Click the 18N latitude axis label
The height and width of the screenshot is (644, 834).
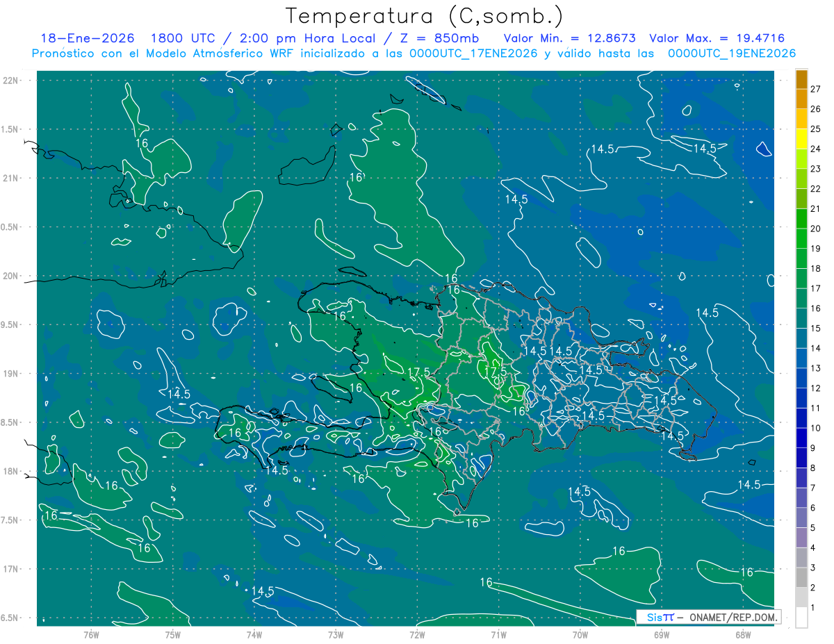point(10,471)
